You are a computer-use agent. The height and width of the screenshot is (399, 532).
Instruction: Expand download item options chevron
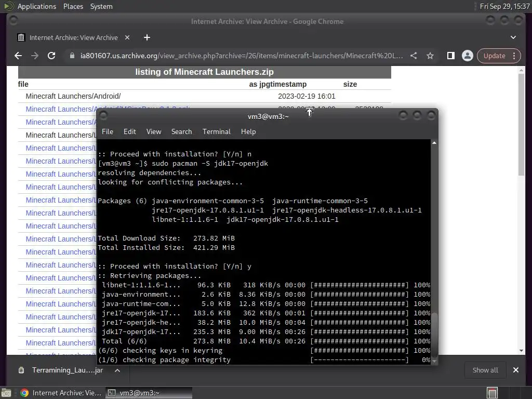pos(117,370)
